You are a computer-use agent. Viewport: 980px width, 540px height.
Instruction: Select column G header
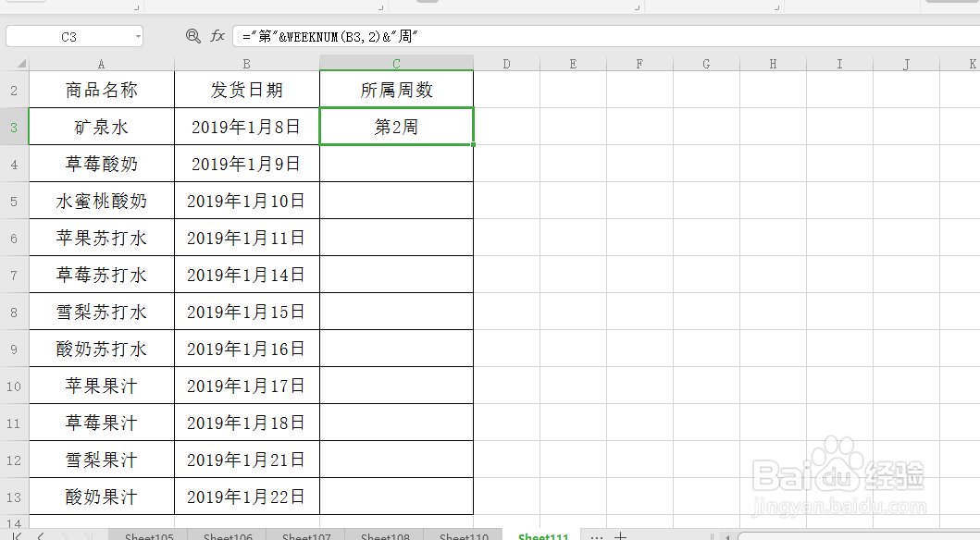tap(706, 63)
